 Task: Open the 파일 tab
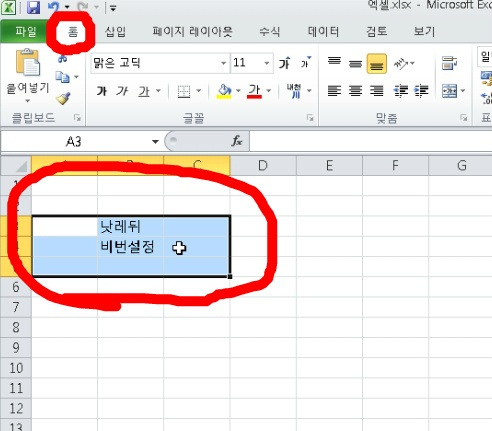click(x=25, y=32)
